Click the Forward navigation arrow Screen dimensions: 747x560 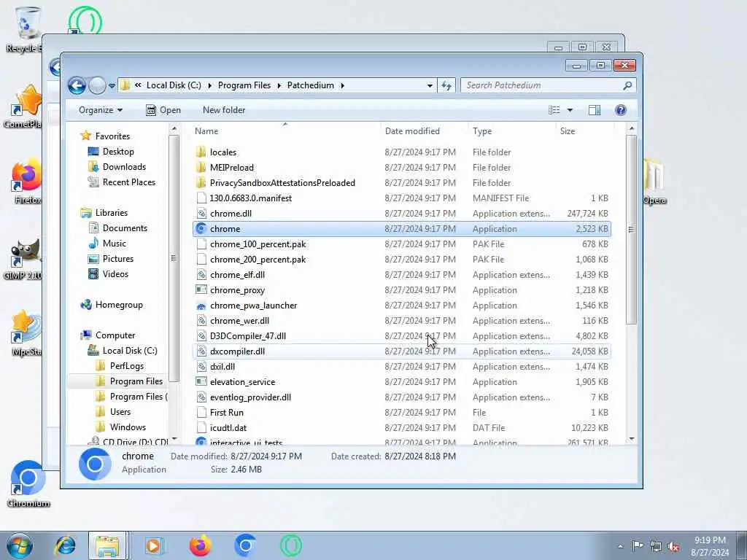97,86
